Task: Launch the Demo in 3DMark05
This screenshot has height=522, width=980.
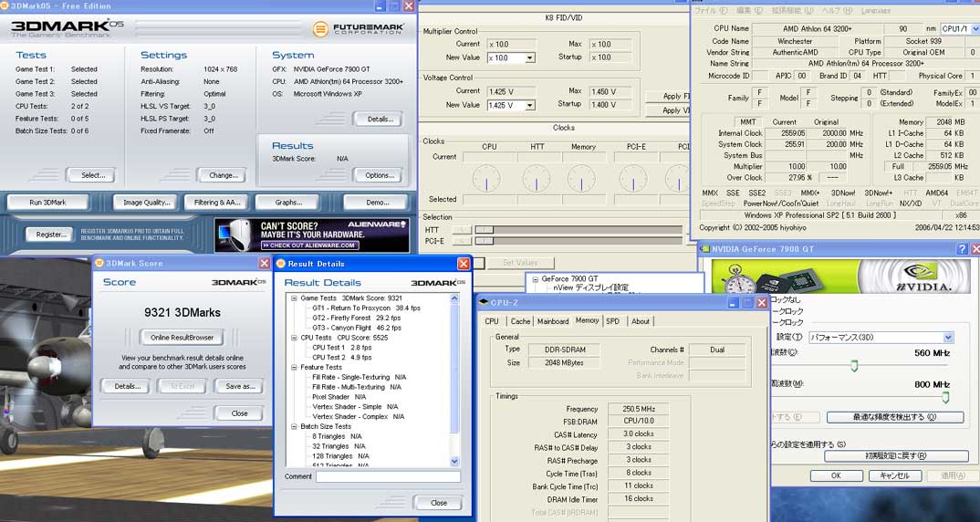Action: tap(375, 203)
